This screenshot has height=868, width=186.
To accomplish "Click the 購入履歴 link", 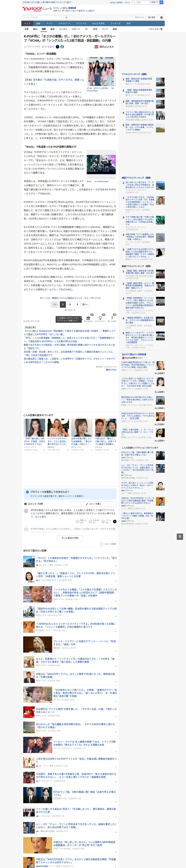I will (x=152, y=17).
